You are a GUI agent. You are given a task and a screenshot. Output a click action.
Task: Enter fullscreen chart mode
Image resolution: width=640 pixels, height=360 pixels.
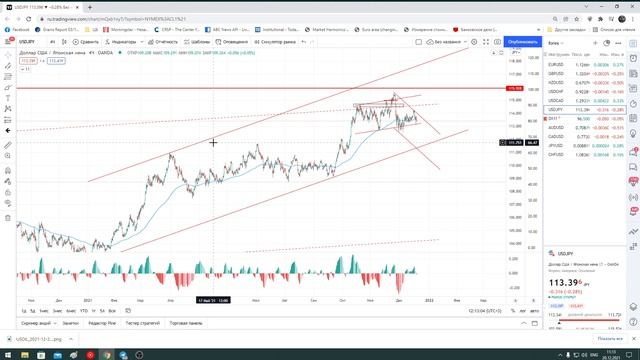coord(486,42)
